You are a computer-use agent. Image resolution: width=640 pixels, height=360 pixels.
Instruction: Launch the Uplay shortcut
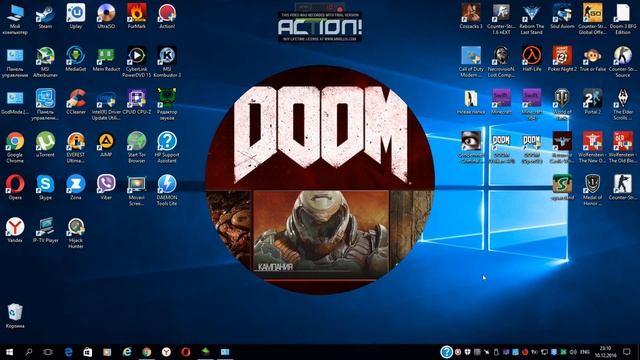click(76, 16)
